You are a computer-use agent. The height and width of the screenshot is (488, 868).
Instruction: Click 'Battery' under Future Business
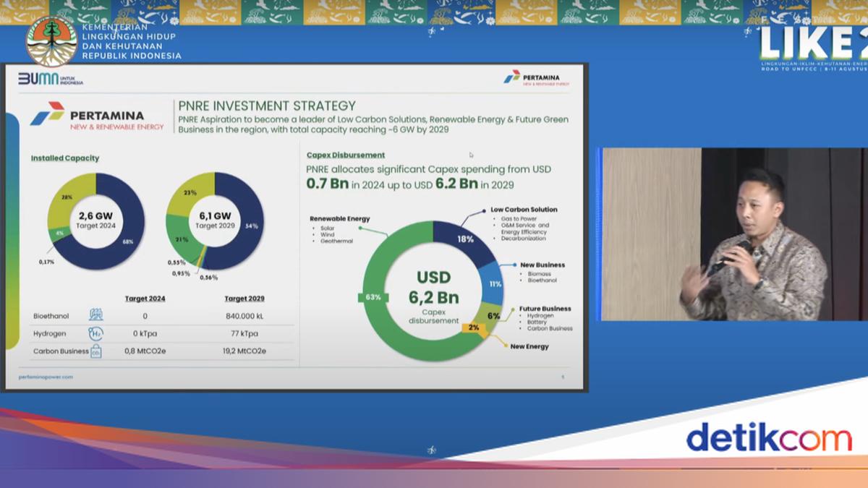pyautogui.click(x=538, y=322)
